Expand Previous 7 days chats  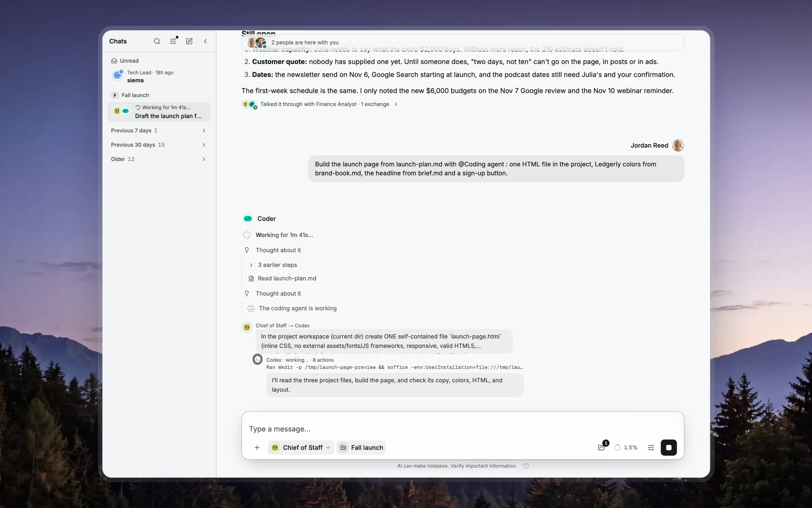159,130
